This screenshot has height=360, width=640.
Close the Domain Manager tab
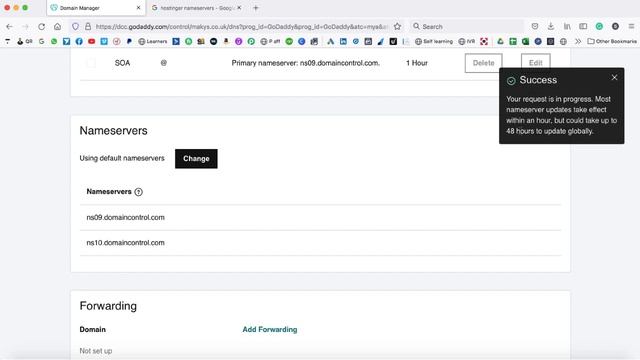[x=138, y=8]
